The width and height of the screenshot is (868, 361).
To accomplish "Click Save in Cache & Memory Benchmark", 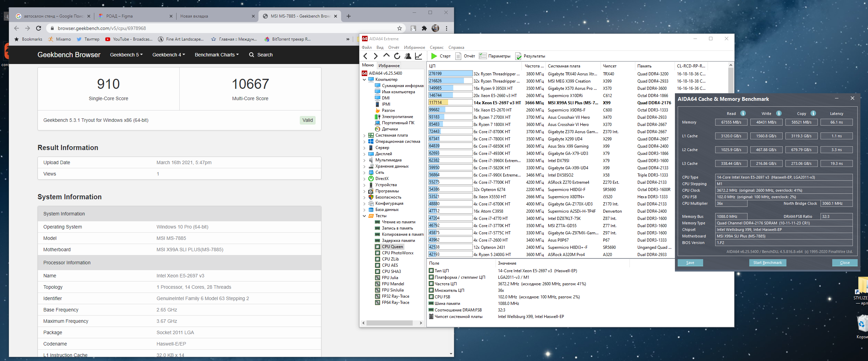I will (690, 263).
